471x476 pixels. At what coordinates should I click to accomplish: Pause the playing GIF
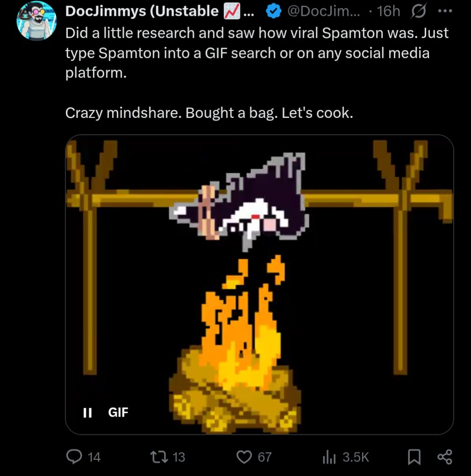coord(87,412)
